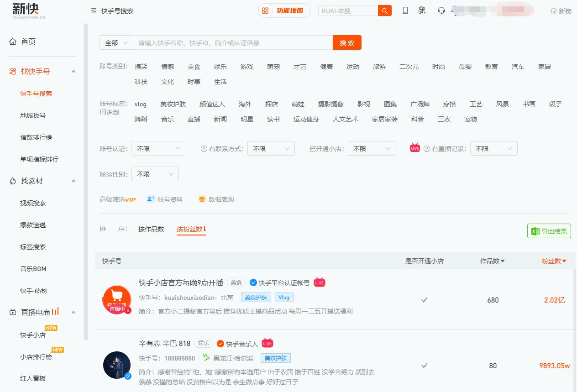Sort by 粉丝数 column header
Screen dimensions: 577x392
[554, 261]
